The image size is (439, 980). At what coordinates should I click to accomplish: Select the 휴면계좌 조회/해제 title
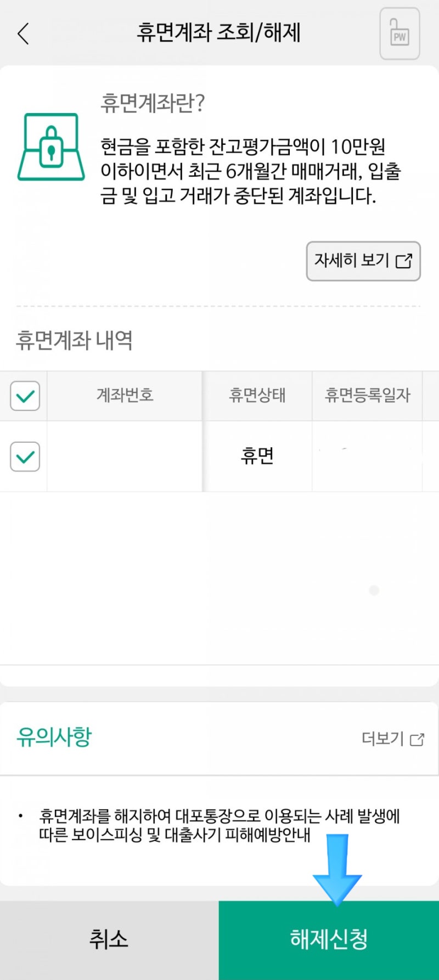[219, 33]
